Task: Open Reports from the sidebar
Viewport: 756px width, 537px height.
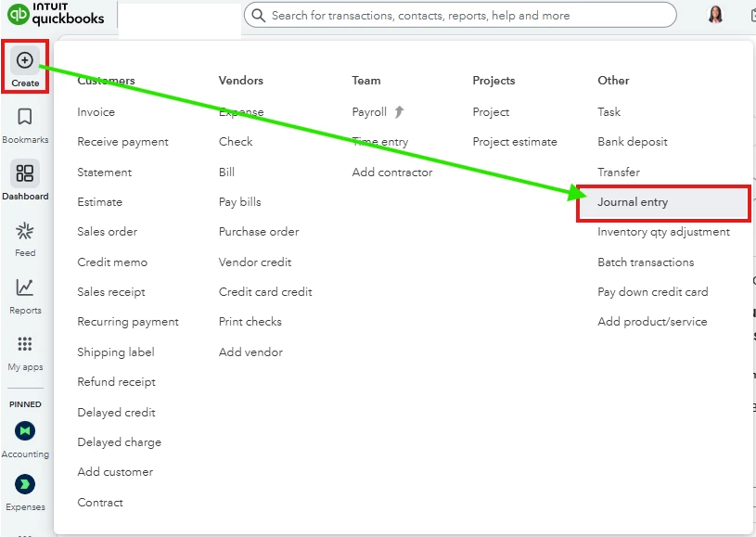Action: [x=25, y=296]
